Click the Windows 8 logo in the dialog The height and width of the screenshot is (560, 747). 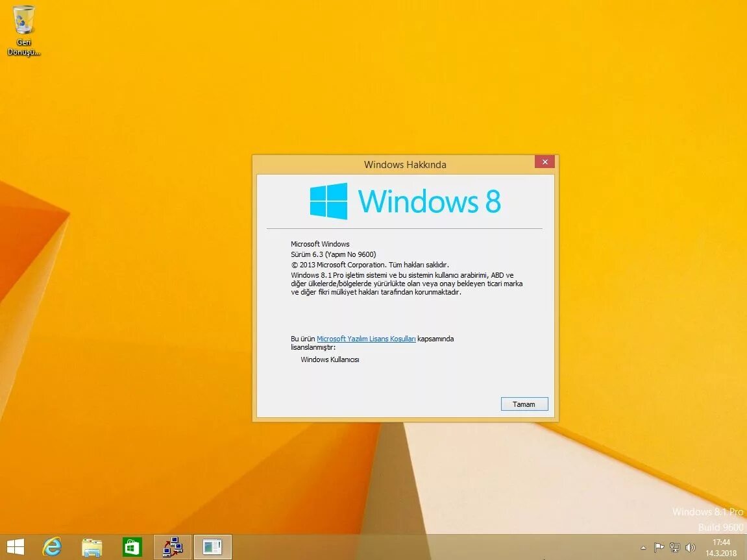406,201
